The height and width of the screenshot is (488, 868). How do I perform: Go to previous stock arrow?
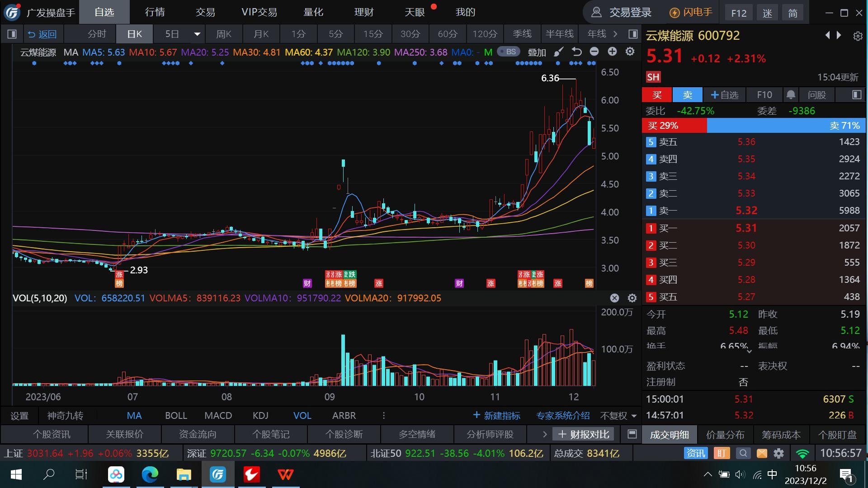point(827,35)
